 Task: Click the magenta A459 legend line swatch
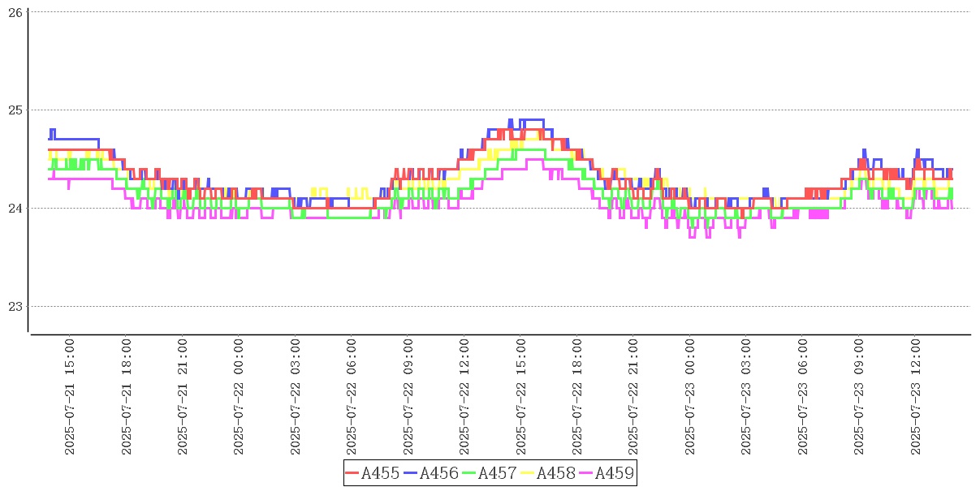point(586,473)
